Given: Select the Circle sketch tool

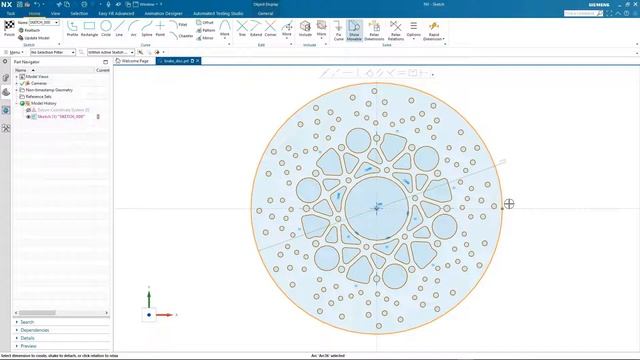Looking at the screenshot, I should [106, 29].
